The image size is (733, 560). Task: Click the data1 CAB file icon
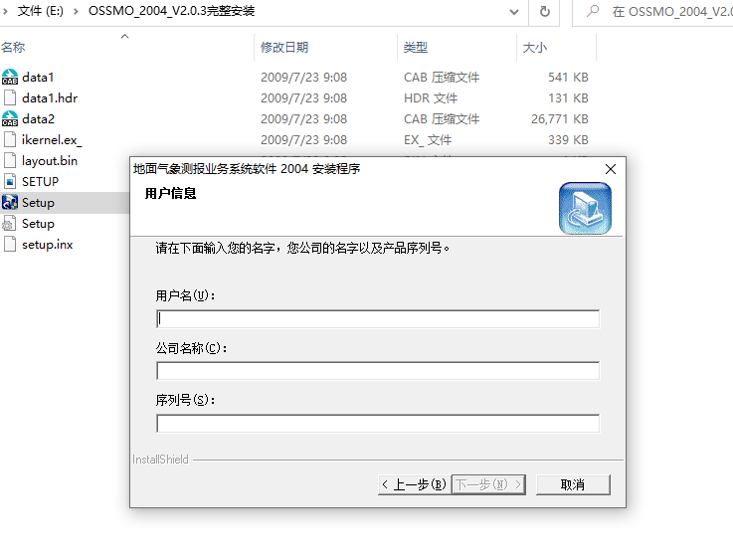coord(10,77)
